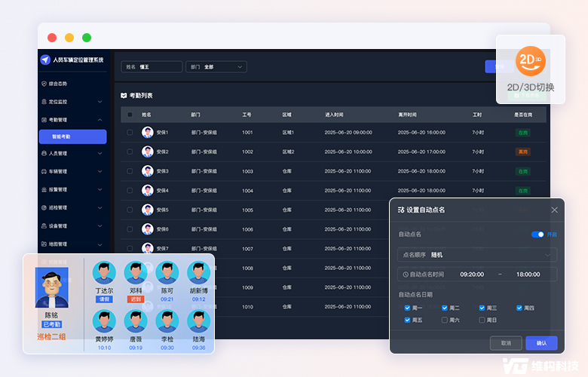Open the 点名顺序 dropdown
The image size is (588, 377).
(x=477, y=255)
